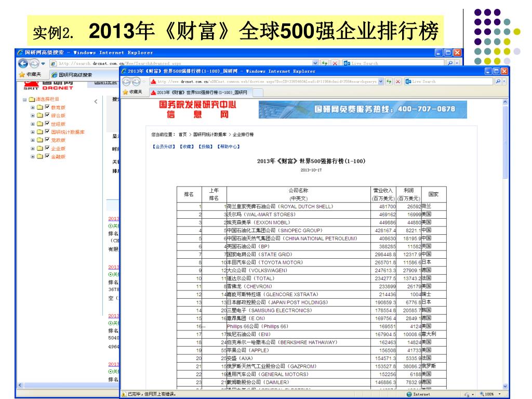Expand the 世经版 tree node
The width and height of the screenshot is (532, 399).
pyautogui.click(x=33, y=124)
